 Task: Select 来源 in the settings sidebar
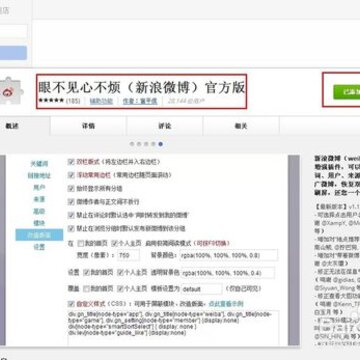(x=39, y=199)
